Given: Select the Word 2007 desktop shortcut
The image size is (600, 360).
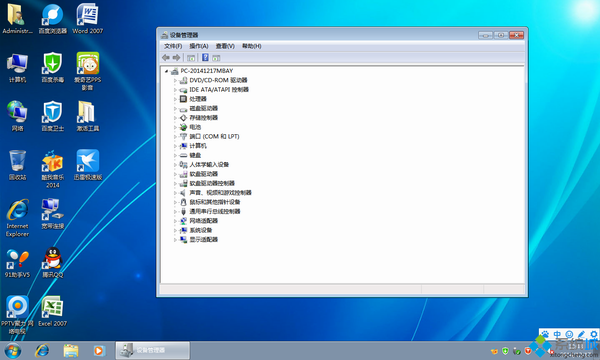Looking at the screenshot, I should pos(88,18).
